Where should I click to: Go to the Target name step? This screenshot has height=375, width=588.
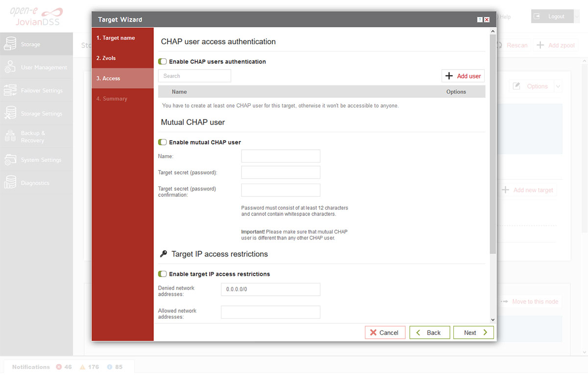coord(116,38)
